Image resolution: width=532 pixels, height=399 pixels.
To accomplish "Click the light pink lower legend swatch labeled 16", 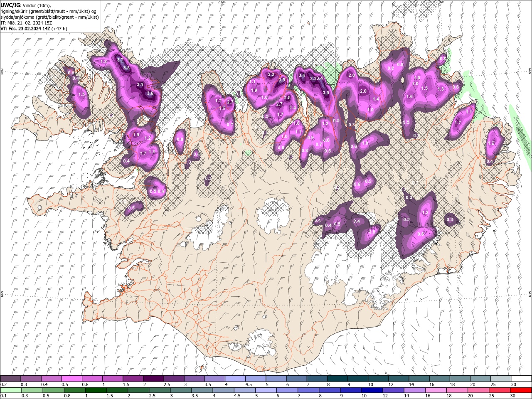I will click(436, 390).
